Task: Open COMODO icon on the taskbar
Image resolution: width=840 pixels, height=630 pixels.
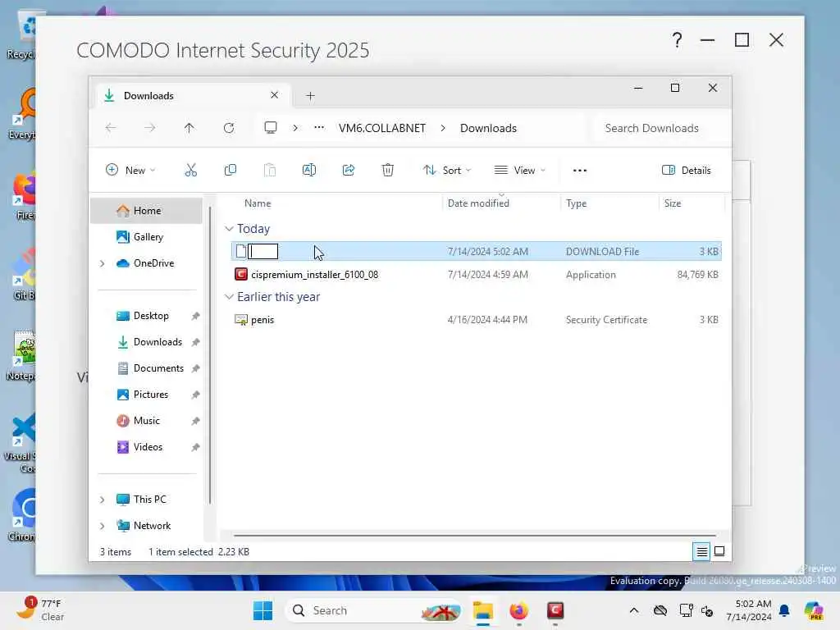Action: (555, 610)
